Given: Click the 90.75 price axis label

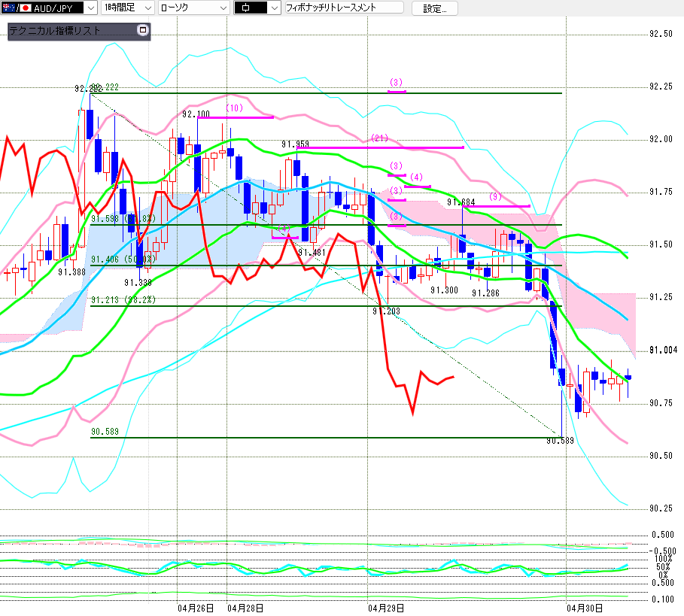Looking at the screenshot, I should click(x=661, y=403).
